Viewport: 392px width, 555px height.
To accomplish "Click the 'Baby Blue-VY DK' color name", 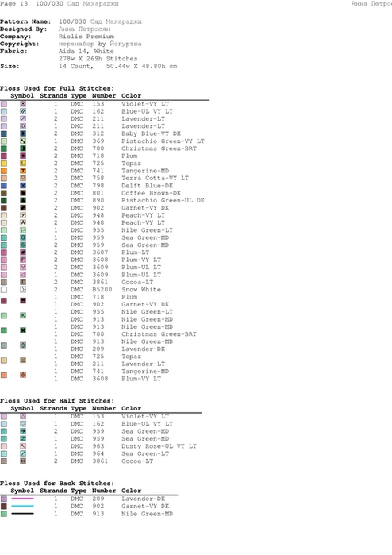I will tap(151, 133).
